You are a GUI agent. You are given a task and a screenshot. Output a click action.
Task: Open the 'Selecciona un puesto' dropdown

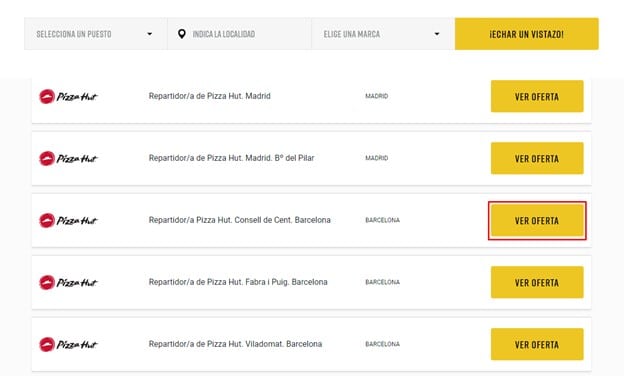pos(96,34)
